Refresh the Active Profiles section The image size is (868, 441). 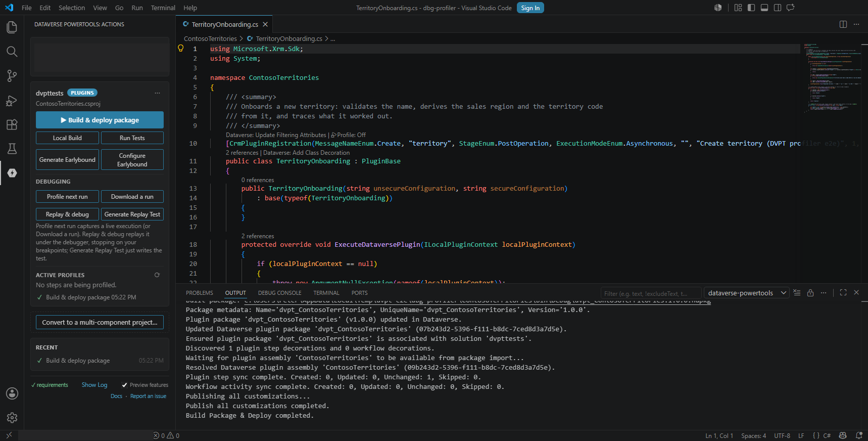(157, 275)
